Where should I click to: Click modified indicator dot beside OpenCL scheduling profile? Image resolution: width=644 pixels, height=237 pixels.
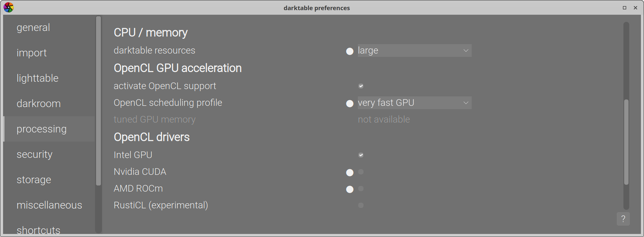pyautogui.click(x=350, y=104)
